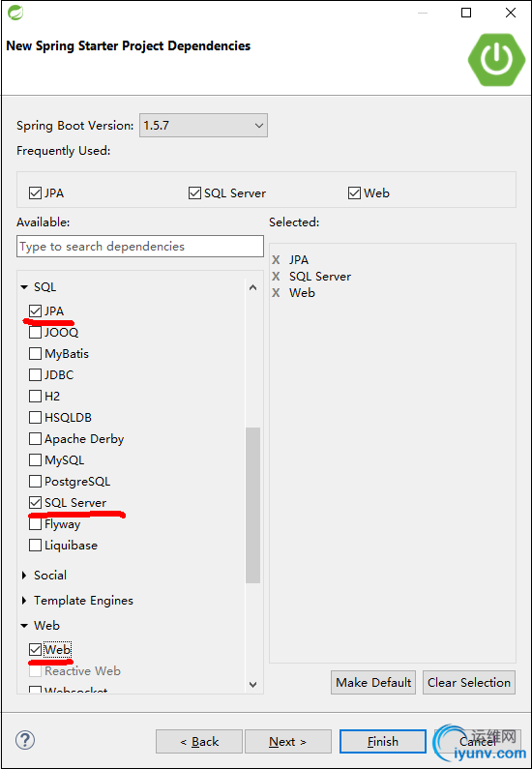Remove JPA using its X icon
532x769 pixels.
[x=276, y=260]
